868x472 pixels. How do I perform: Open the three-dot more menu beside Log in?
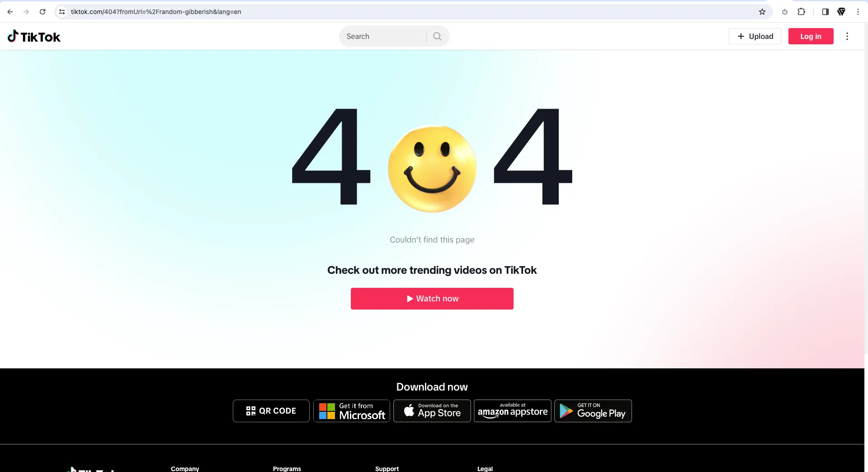[847, 36]
